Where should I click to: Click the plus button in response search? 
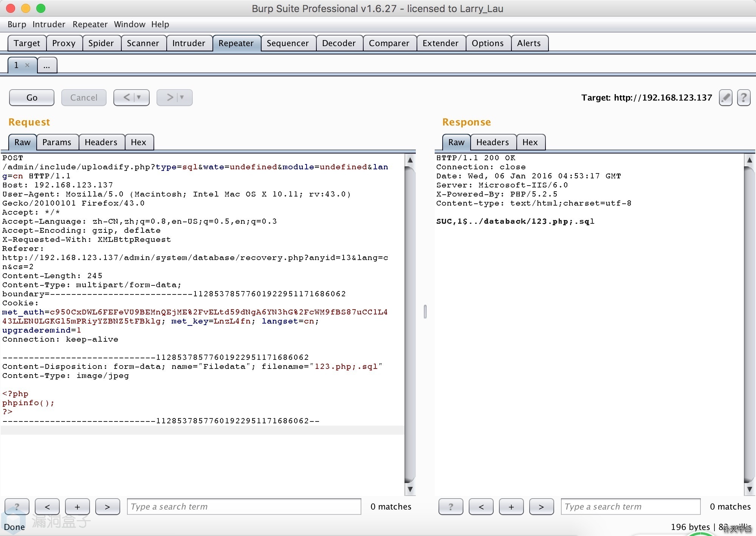tap(511, 507)
